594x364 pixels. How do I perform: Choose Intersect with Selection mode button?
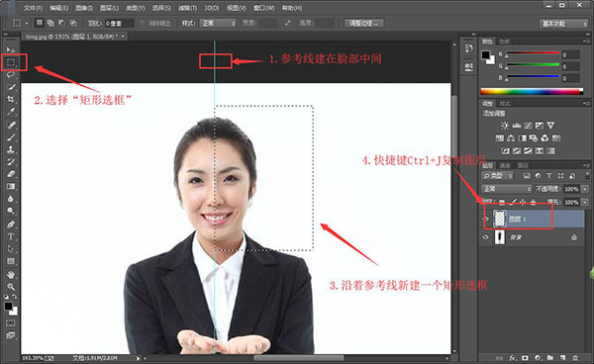pos(73,23)
